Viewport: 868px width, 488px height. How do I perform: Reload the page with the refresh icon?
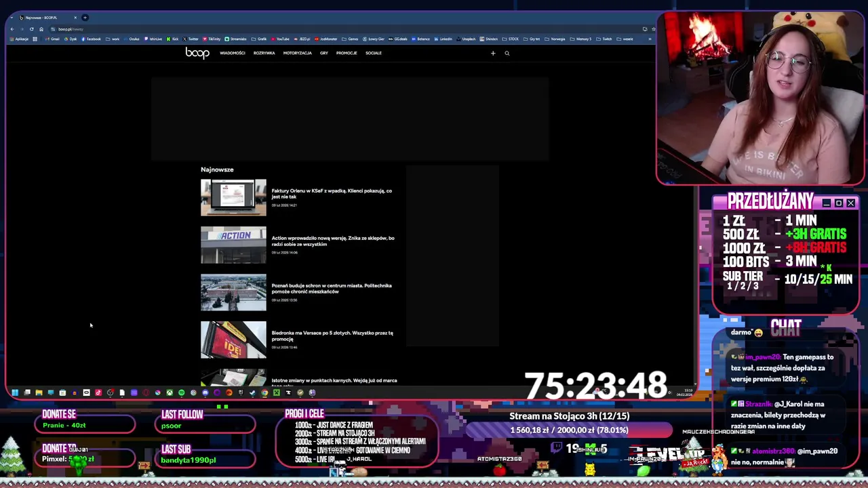pyautogui.click(x=31, y=29)
